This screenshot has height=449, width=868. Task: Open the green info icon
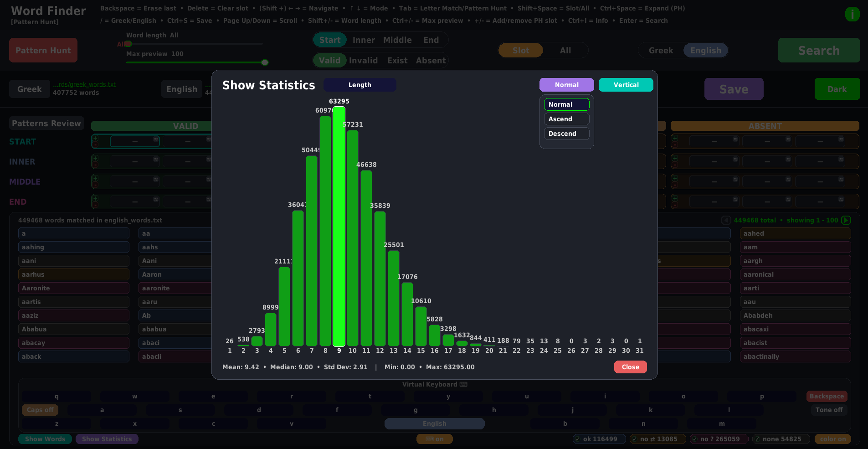[x=852, y=14]
